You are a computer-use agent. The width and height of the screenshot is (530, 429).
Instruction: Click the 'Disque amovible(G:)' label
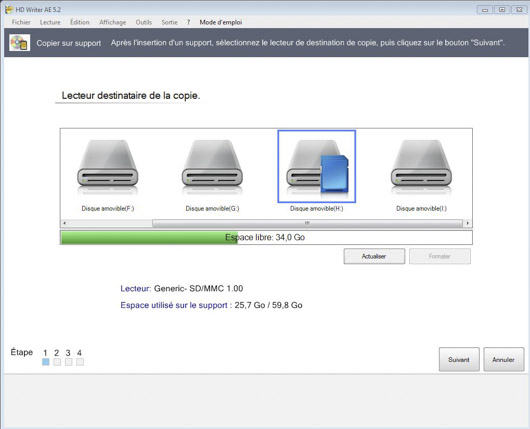[212, 209]
